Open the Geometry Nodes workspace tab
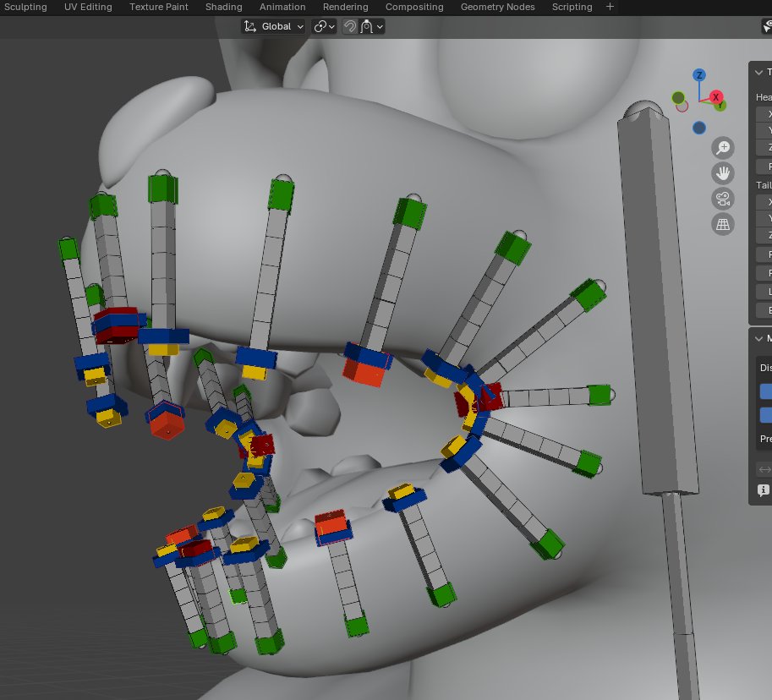This screenshot has height=700, width=772. point(498,7)
